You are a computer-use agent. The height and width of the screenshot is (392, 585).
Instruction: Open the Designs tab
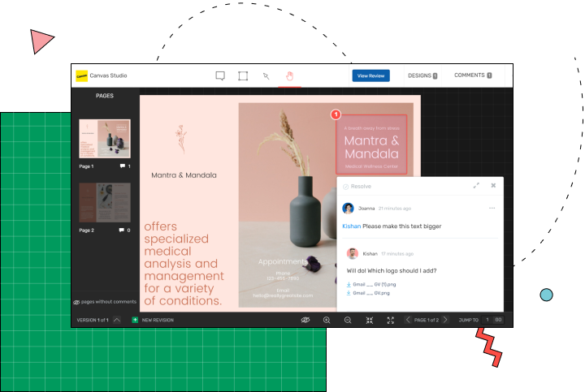[422, 75]
